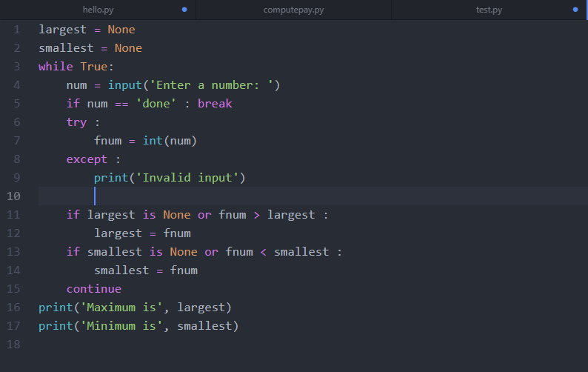
Task: Click the 'or' keyword on line 11
Action: tap(204, 215)
